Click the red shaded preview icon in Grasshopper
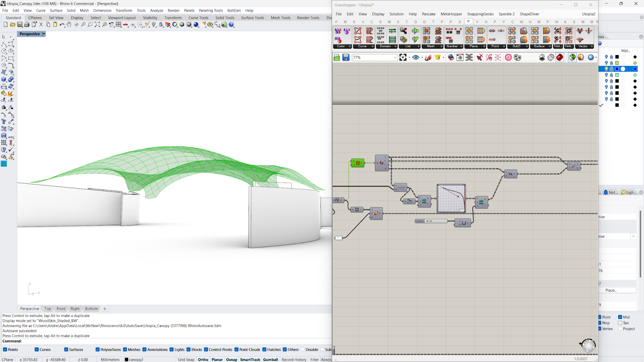The width and height of the screenshot is (644, 362). point(560,58)
